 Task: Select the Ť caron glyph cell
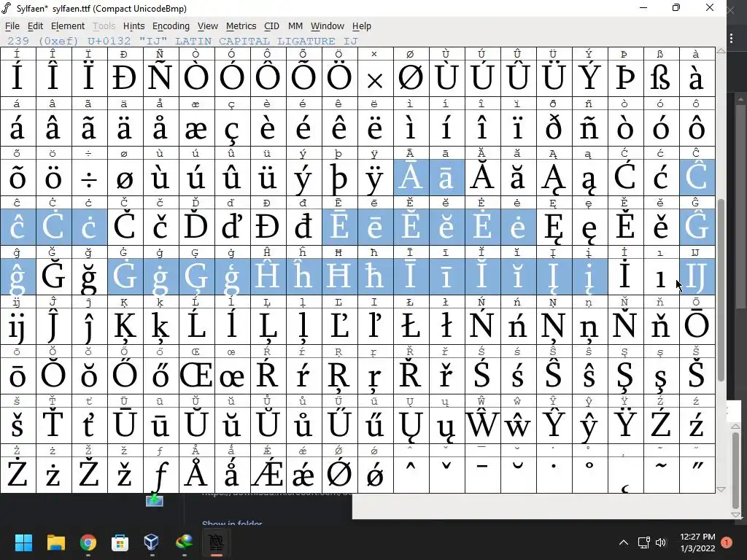click(x=54, y=425)
